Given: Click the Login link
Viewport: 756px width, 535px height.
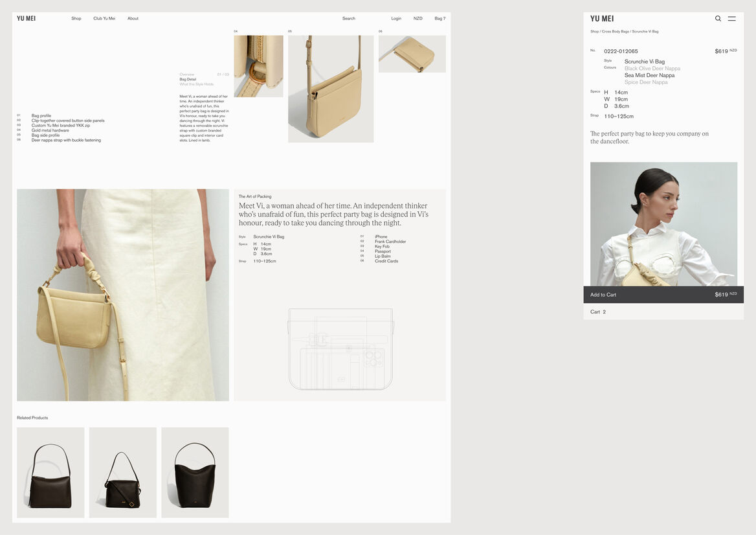Looking at the screenshot, I should pos(396,19).
